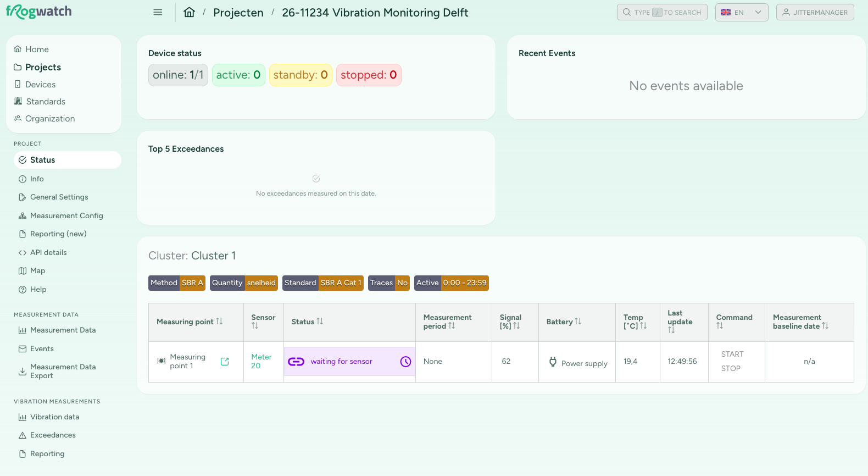Click the "online: 1/1" device status badge
The height and width of the screenshot is (476, 868).
178,75
